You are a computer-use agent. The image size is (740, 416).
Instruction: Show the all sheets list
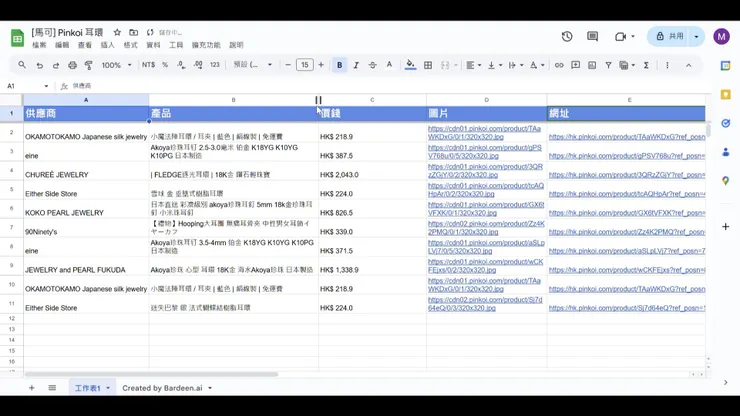[x=52, y=388]
